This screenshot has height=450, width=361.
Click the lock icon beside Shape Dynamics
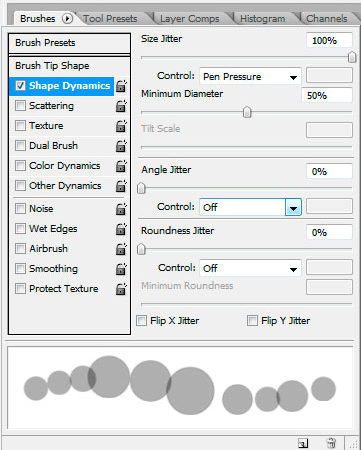[121, 86]
